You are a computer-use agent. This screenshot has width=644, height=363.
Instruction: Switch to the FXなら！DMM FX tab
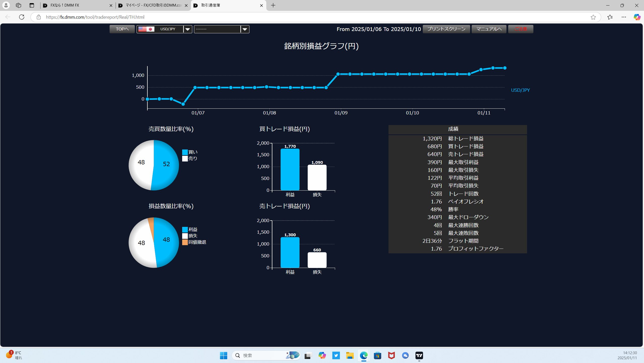(x=76, y=5)
